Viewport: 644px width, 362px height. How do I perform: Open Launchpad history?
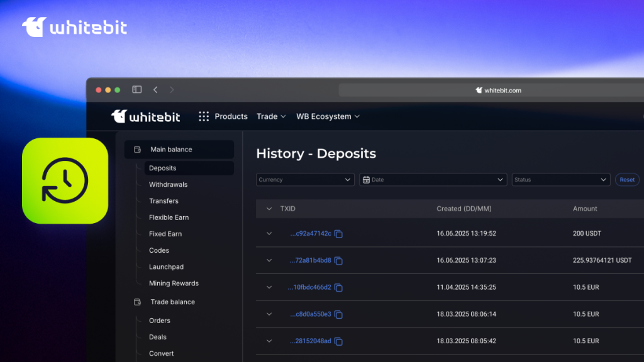pos(166,266)
